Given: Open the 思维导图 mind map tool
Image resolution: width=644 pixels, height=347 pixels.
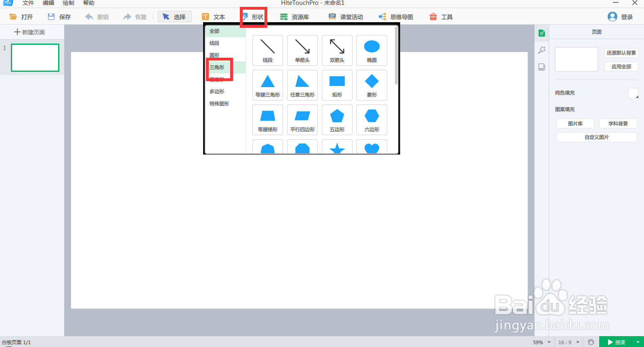Looking at the screenshot, I should click(x=396, y=17).
